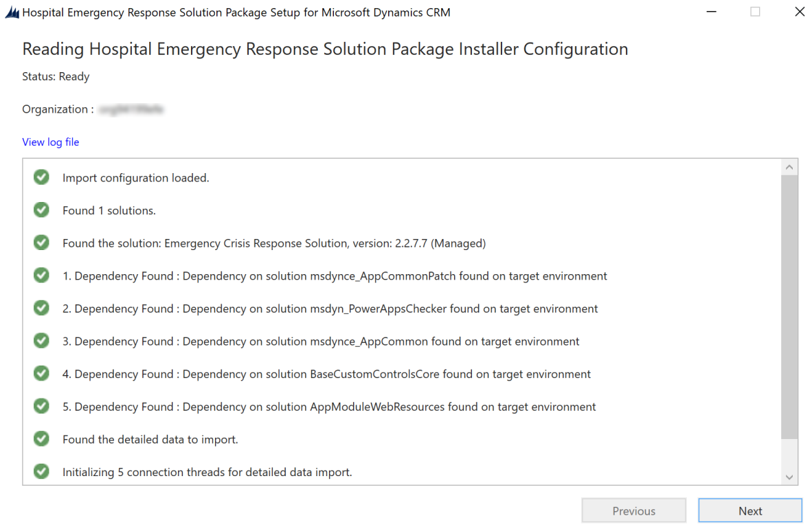Click check icon for msdynce_AppCommonPatch dependency

42,275
